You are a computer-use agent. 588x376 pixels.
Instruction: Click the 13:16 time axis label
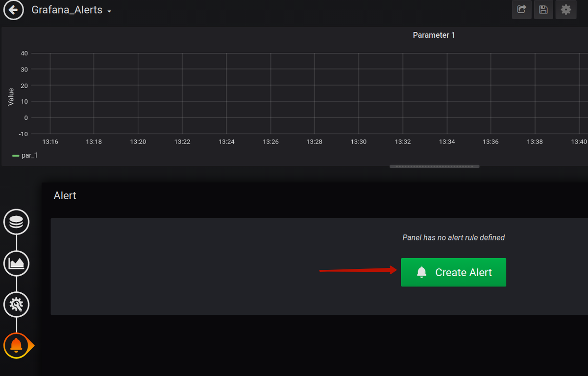click(x=50, y=141)
